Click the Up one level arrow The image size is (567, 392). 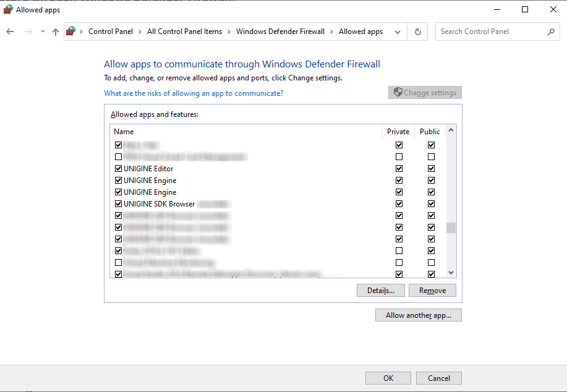click(x=56, y=32)
